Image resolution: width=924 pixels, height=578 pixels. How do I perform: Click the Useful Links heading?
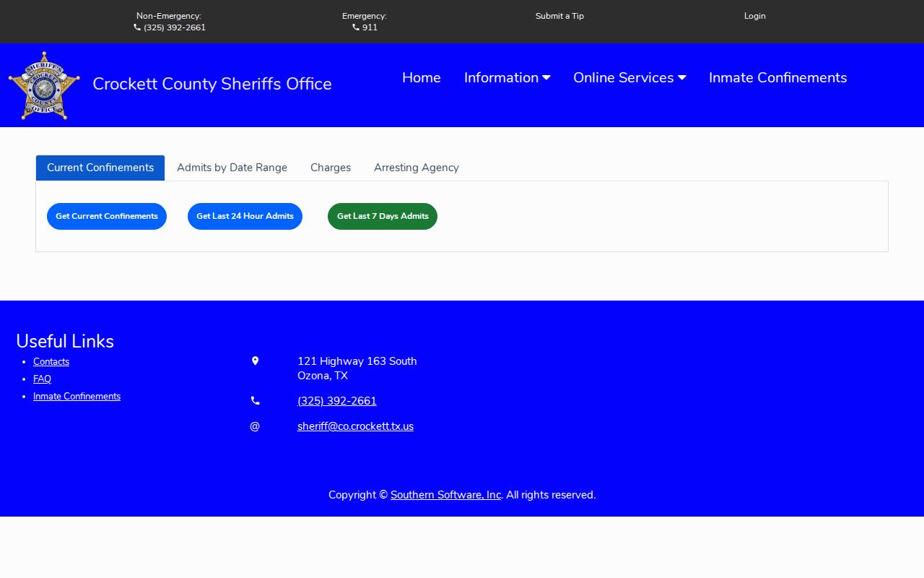[65, 341]
